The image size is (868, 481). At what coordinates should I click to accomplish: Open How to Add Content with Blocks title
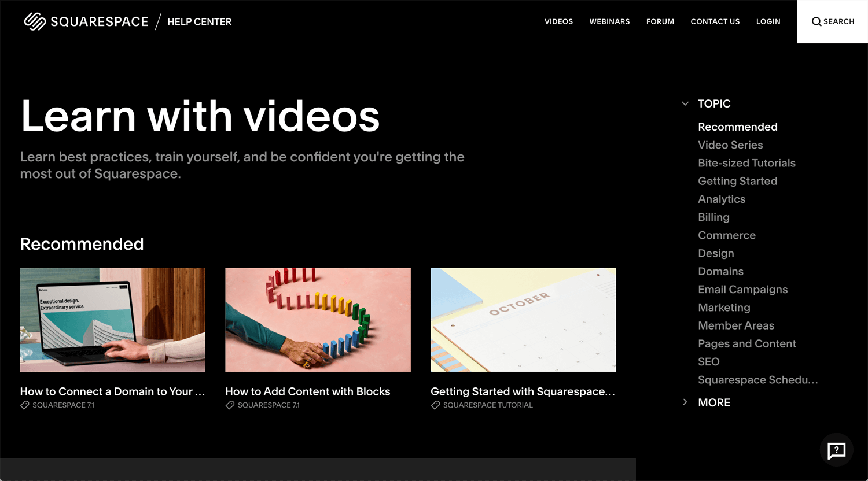[x=308, y=391]
